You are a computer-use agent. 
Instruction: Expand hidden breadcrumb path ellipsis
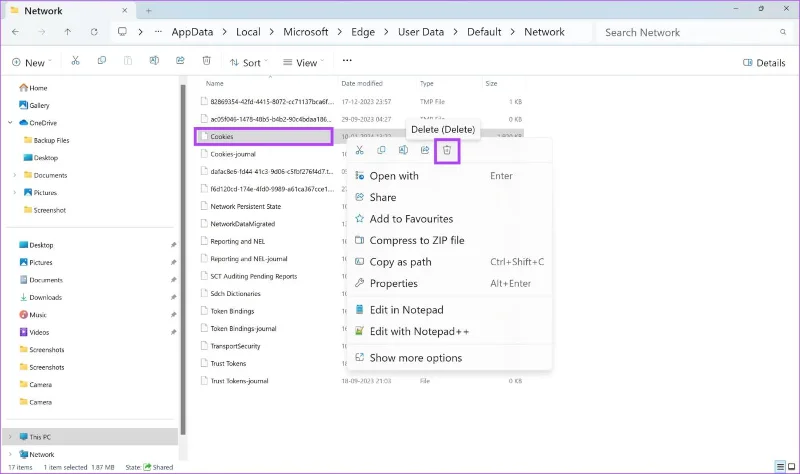tap(158, 32)
